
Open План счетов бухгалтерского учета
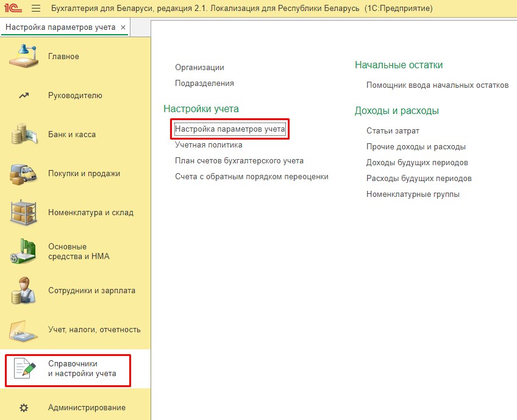point(240,160)
